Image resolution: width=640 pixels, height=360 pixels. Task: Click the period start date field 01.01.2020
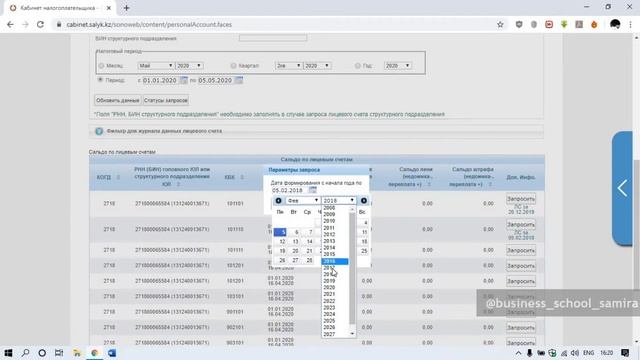pos(160,80)
